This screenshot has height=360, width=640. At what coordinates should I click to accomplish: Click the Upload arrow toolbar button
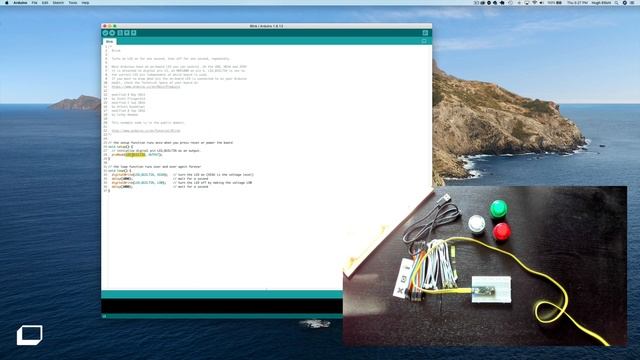(x=112, y=33)
